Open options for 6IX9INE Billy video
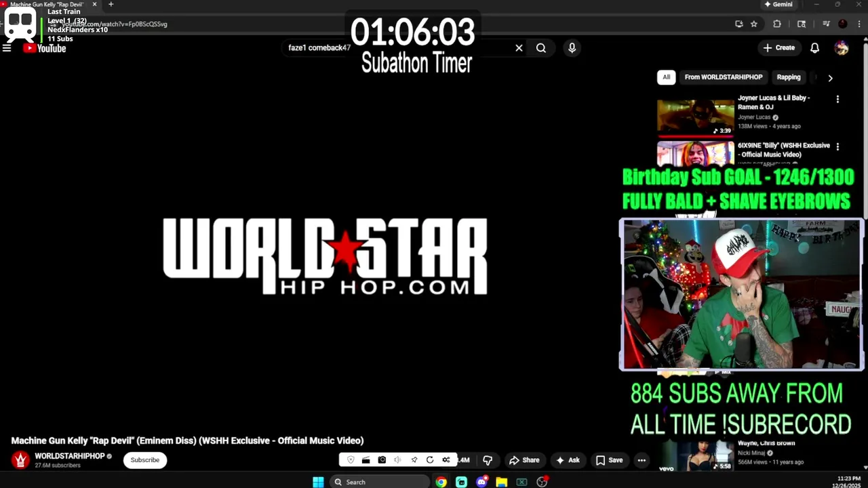Viewport: 868px width, 488px height. [837, 146]
